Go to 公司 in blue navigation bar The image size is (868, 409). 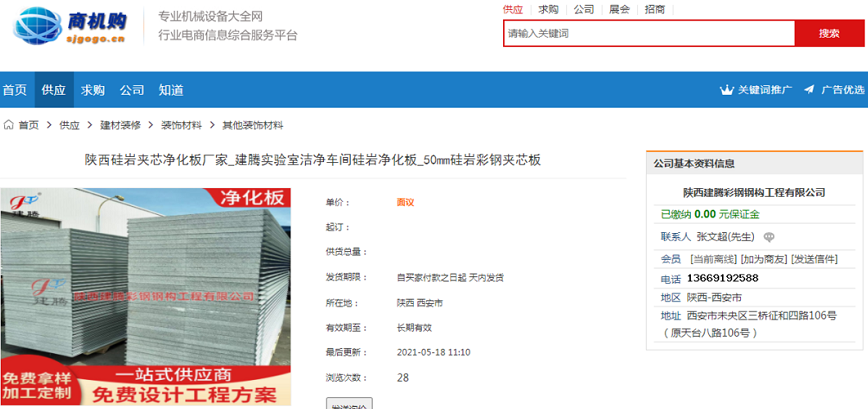[x=132, y=90]
